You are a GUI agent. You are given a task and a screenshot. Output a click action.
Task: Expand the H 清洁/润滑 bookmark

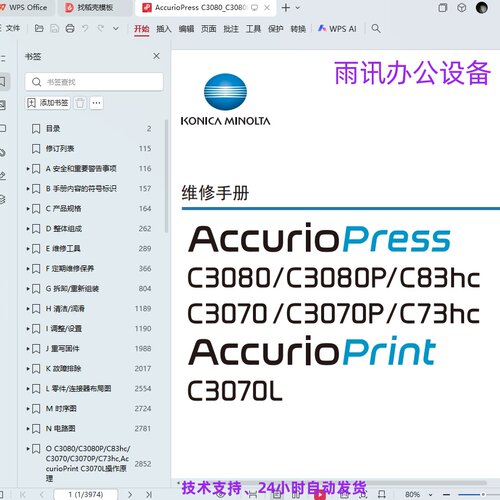click(x=28, y=309)
